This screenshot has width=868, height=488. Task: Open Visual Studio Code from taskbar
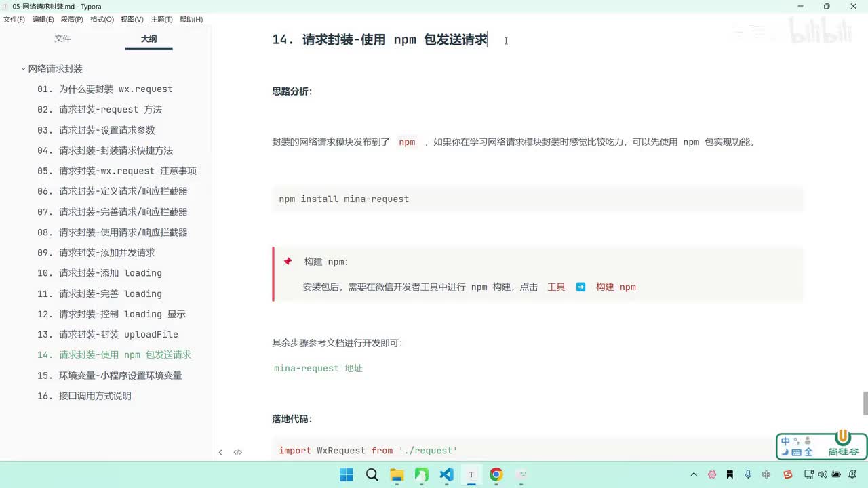[x=446, y=474]
